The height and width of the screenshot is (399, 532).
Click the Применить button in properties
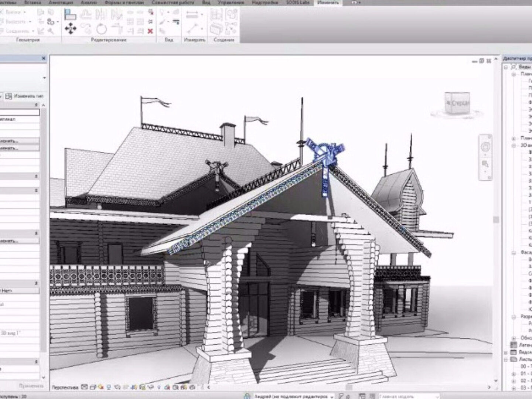31,386
